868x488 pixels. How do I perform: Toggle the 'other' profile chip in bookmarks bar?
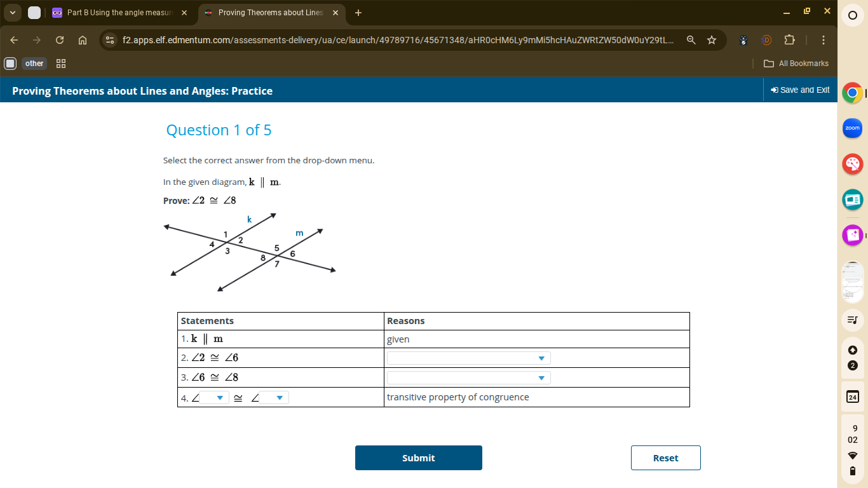coord(34,63)
